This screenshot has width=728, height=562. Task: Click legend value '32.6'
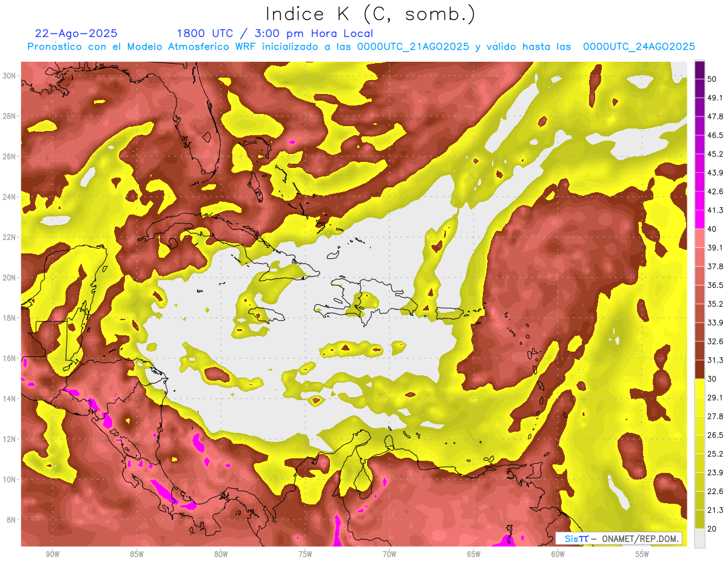click(x=715, y=341)
